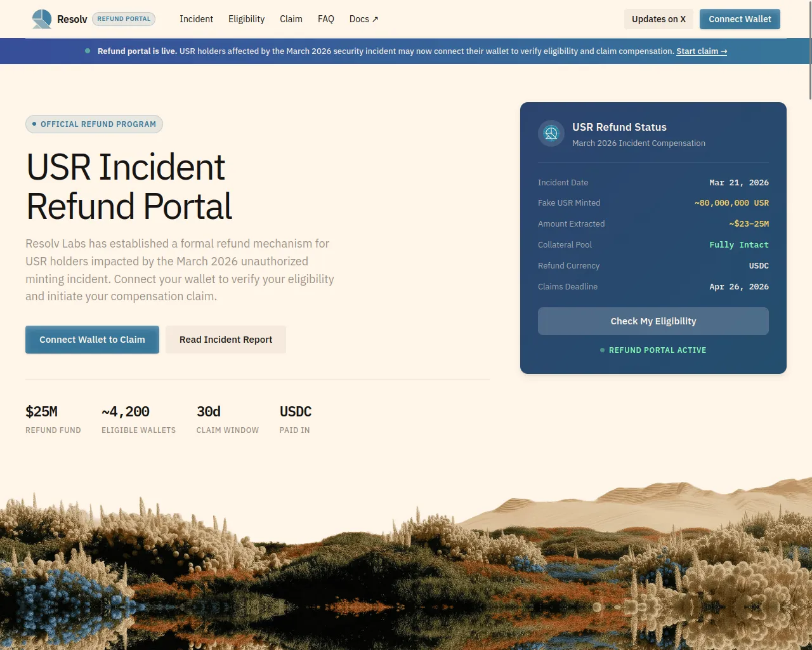Screen dimensions: 812x650
Task: Follow the Start claim banner link
Action: tap(701, 51)
